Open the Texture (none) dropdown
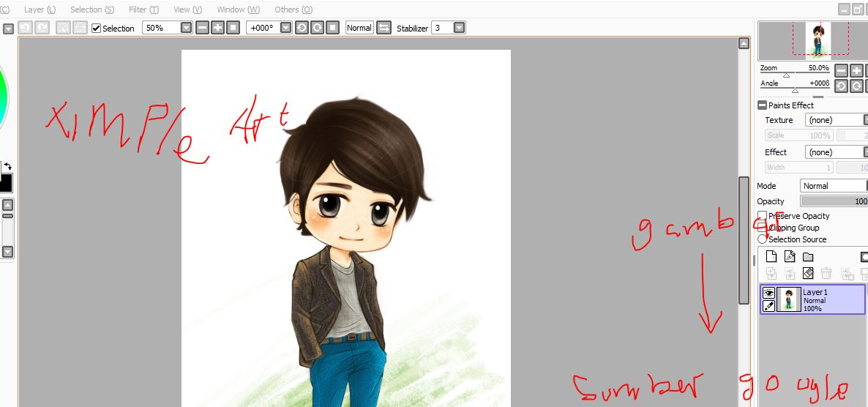Screen dimensions: 868x407 [x=836, y=119]
